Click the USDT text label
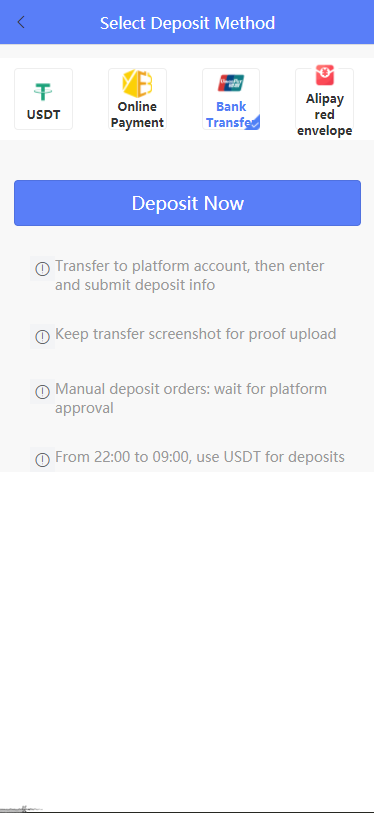 [x=44, y=114]
